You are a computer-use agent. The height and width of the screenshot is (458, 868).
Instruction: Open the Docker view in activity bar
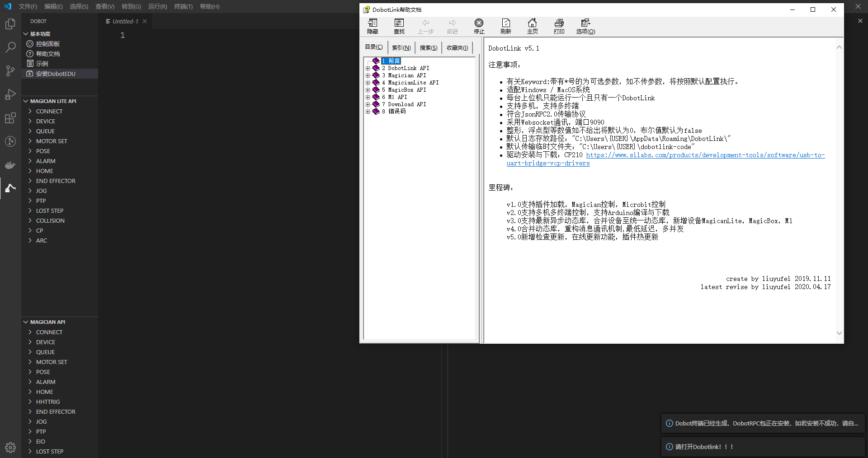[x=10, y=165]
